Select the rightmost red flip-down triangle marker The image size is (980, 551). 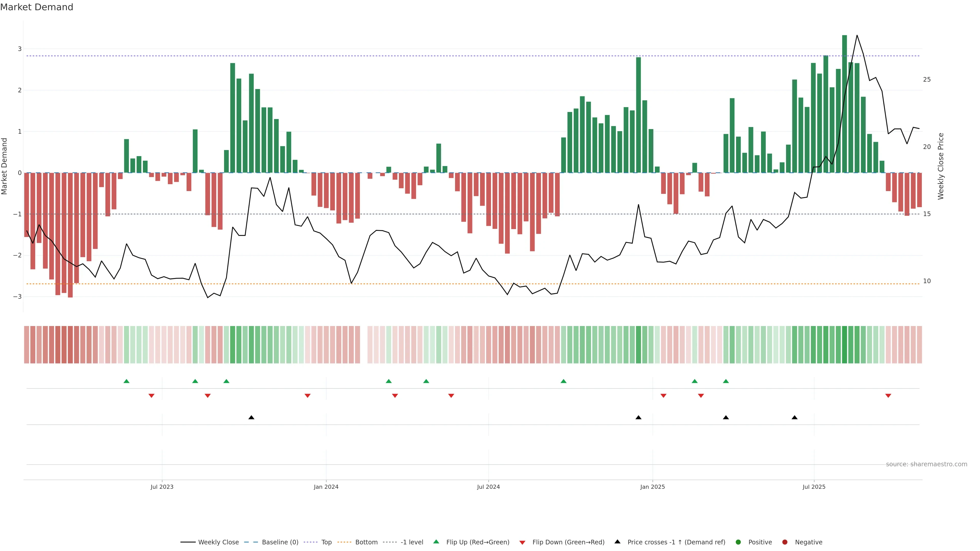[x=888, y=396]
